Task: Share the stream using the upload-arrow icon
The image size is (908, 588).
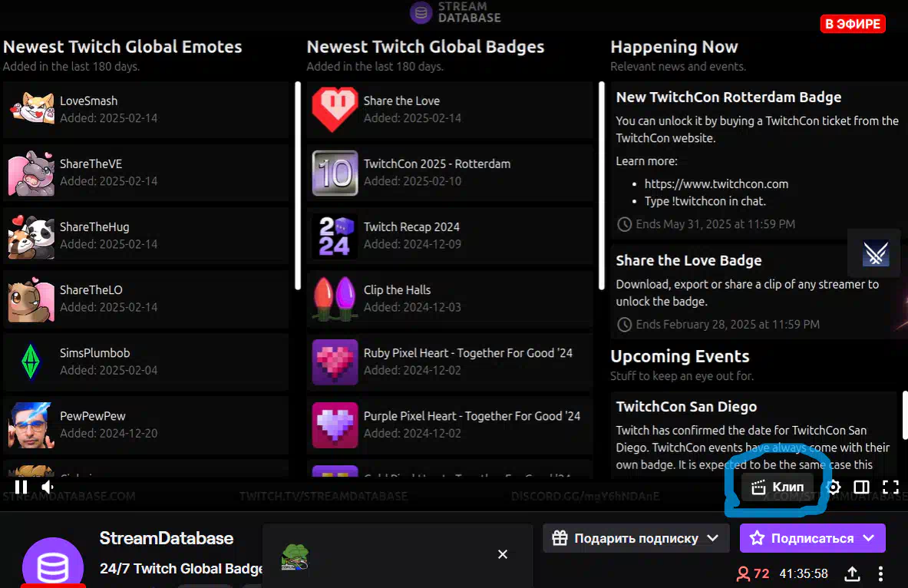Action: point(852,573)
